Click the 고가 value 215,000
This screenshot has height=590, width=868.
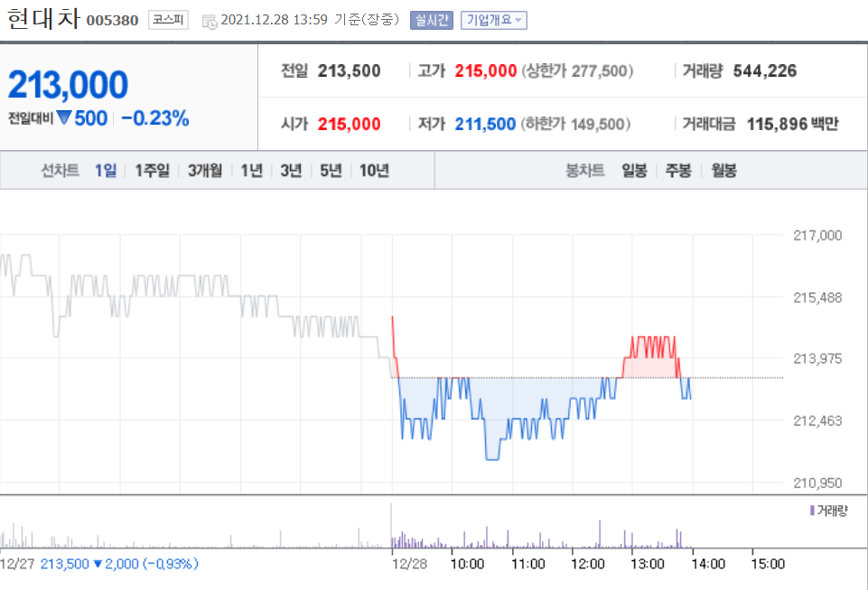[486, 70]
